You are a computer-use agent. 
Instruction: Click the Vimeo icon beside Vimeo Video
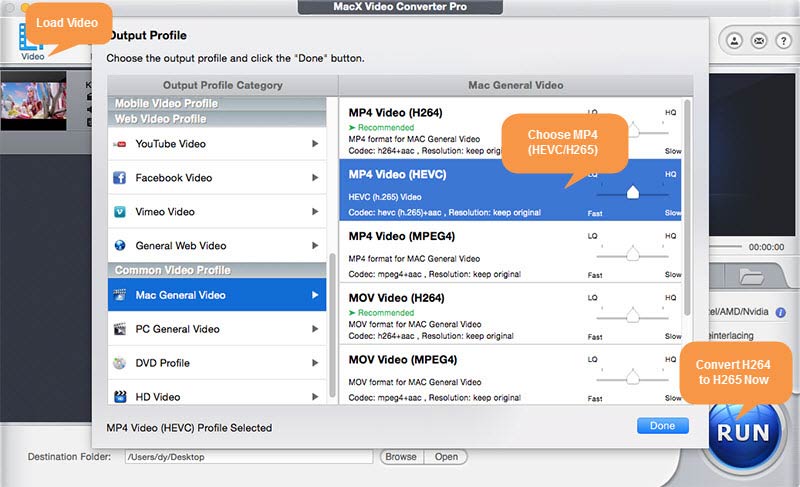point(120,212)
